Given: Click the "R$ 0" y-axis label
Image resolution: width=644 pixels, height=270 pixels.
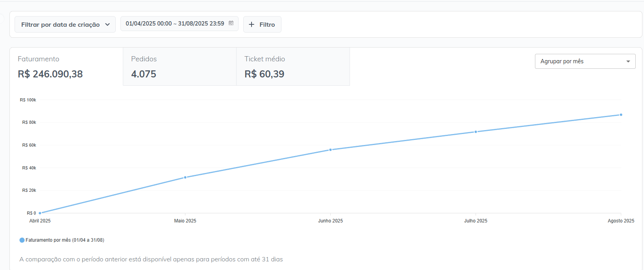Looking at the screenshot, I should pos(31,213).
